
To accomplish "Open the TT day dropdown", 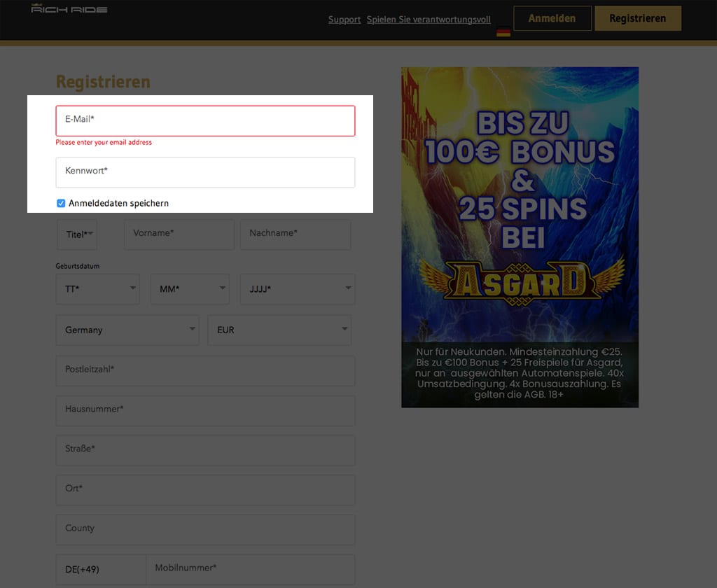I will (x=98, y=289).
